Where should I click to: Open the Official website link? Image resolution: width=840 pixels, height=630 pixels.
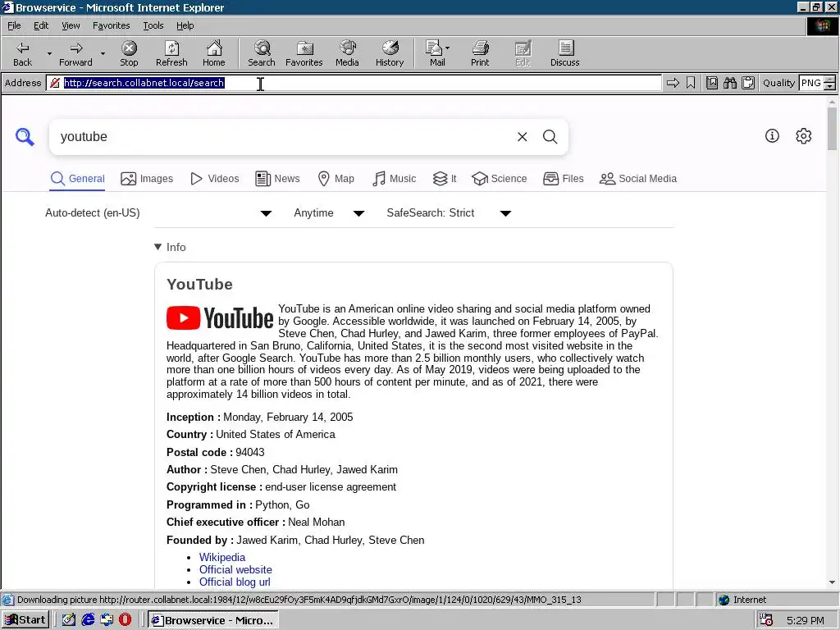click(235, 569)
